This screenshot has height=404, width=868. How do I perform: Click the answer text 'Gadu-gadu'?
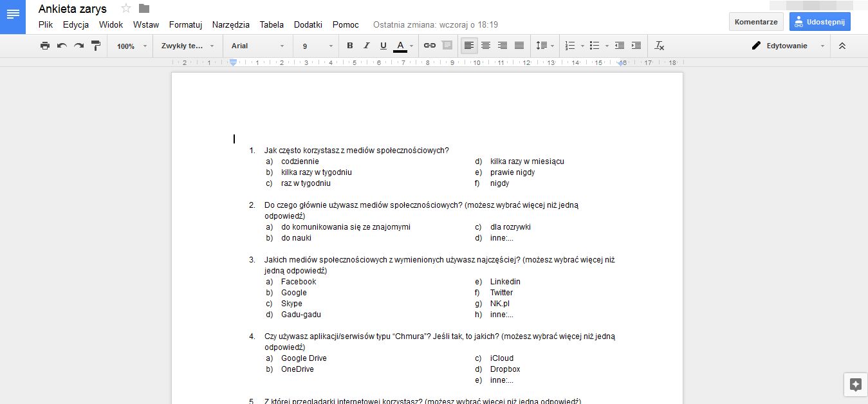[x=301, y=315]
